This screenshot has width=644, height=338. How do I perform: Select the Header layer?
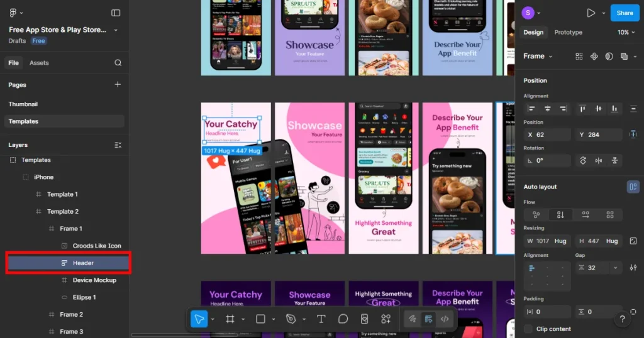68,263
